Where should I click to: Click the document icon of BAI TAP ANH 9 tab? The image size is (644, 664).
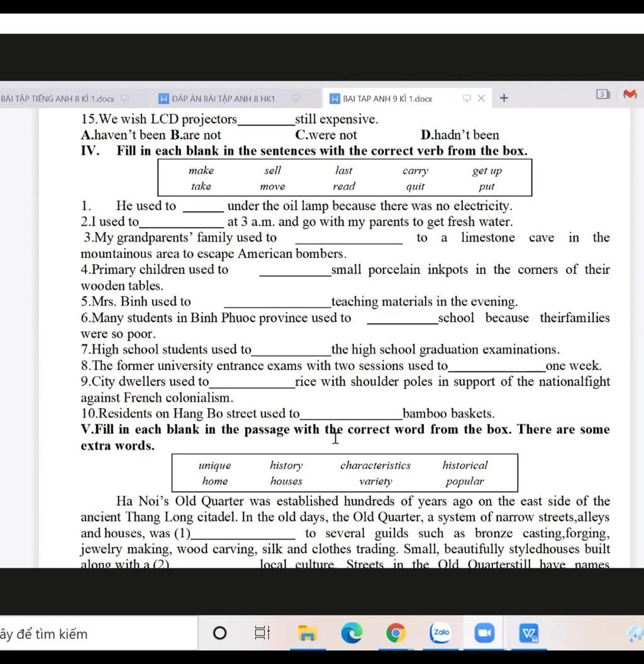[335, 99]
